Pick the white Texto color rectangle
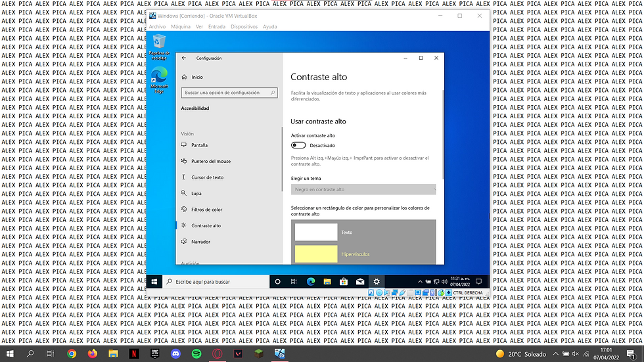The image size is (644, 362). (316, 233)
